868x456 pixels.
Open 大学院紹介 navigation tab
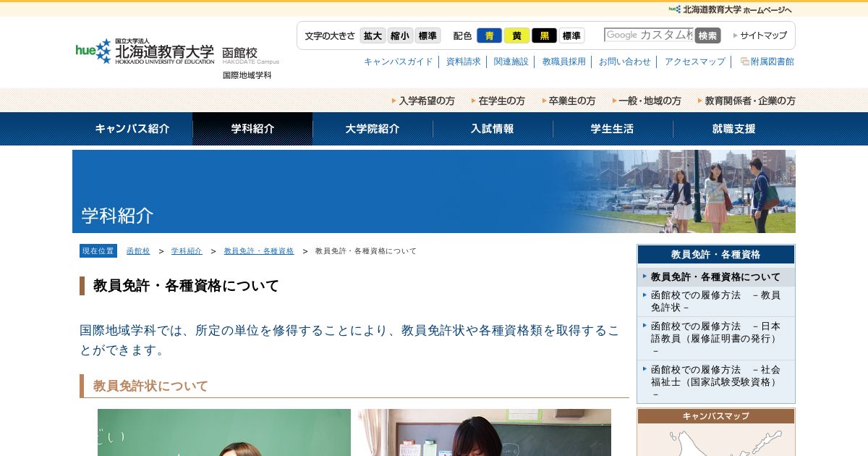pyautogui.click(x=373, y=129)
